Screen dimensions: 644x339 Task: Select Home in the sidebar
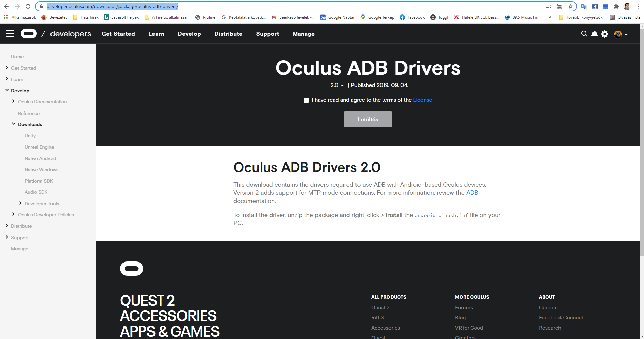tap(17, 57)
